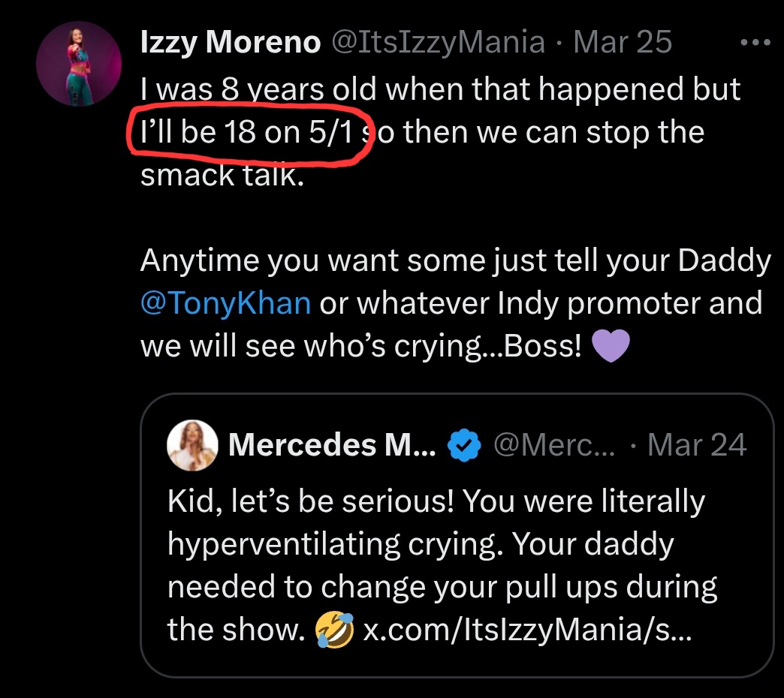Open the @ItsIzzyMania handle link
Viewport: 784px width, 698px height.
pyautogui.click(x=438, y=43)
